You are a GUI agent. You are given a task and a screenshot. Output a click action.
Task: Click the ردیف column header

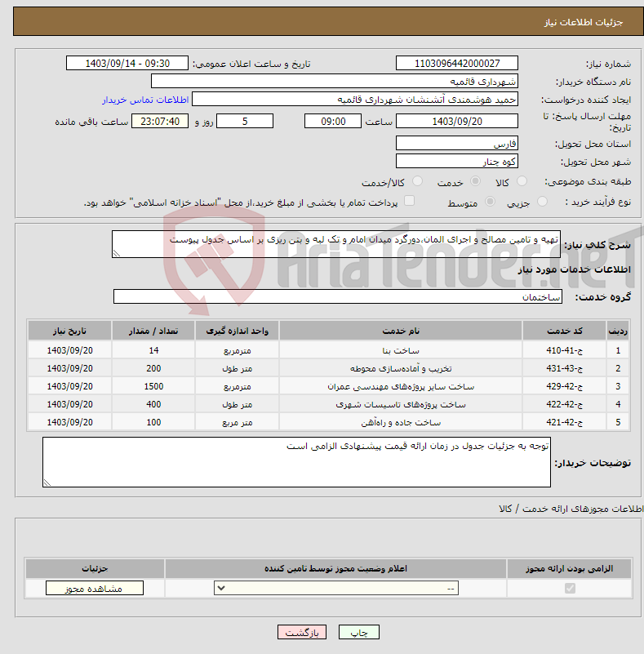point(618,331)
